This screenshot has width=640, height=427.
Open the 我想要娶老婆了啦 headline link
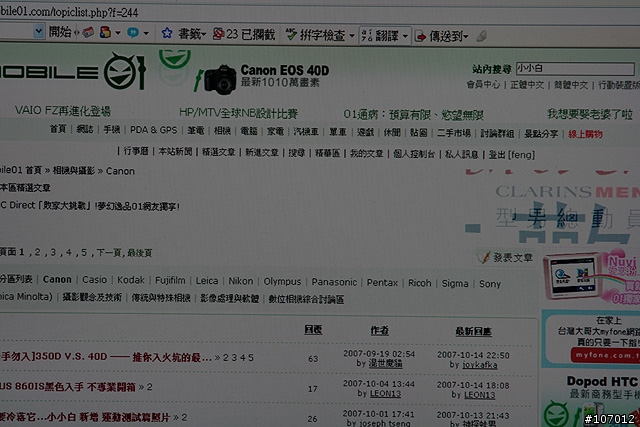(590, 114)
